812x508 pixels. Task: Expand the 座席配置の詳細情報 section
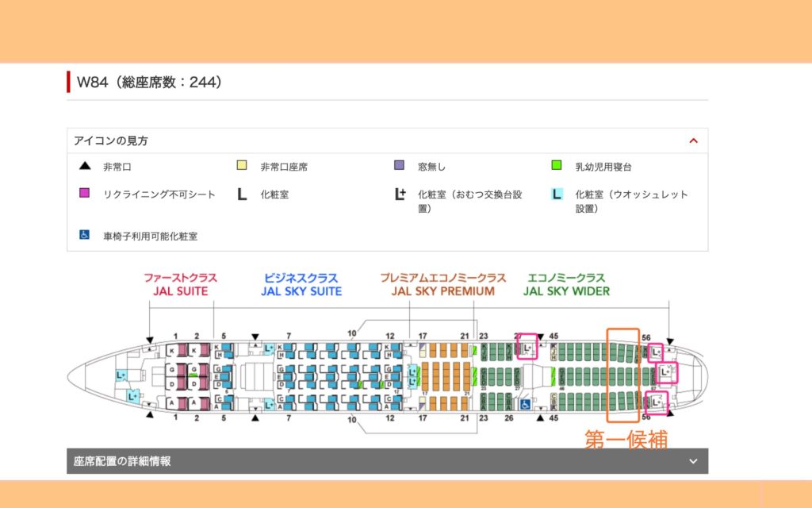tap(693, 461)
